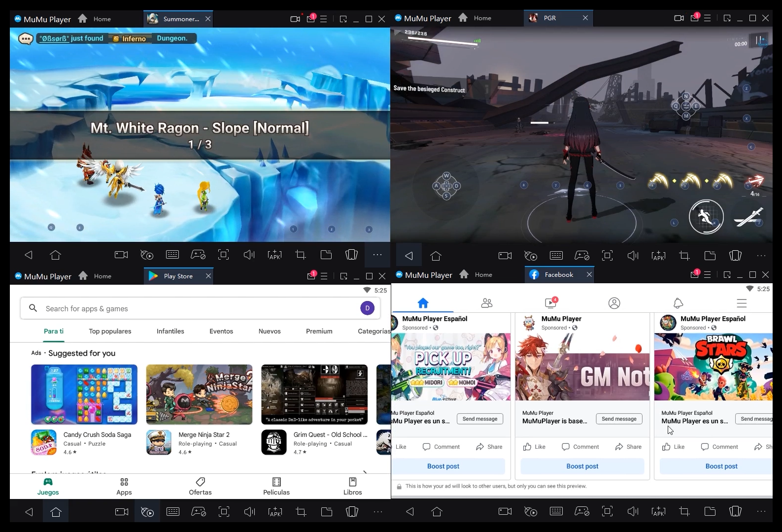This screenshot has height=532, width=782.
Task: Click crop screenshot icon in Summoners War window
Action: [301, 255]
